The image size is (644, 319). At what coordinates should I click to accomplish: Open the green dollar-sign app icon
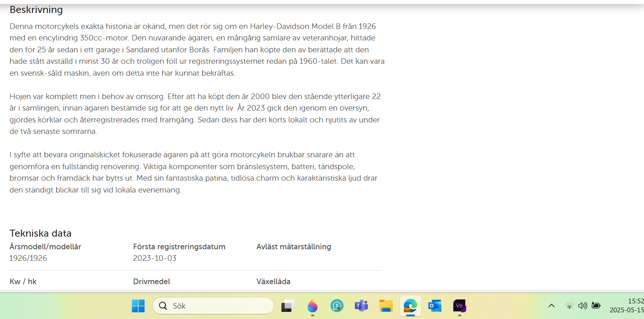pos(337,306)
